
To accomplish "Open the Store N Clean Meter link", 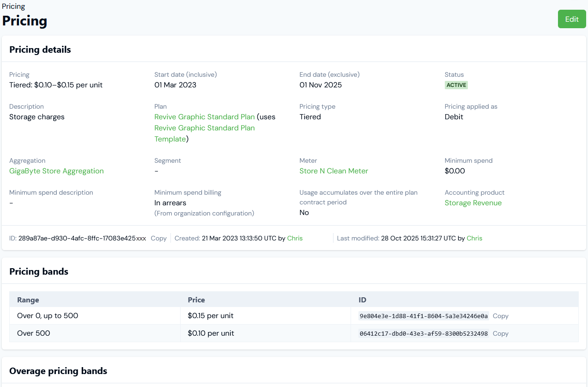I will coord(333,171).
